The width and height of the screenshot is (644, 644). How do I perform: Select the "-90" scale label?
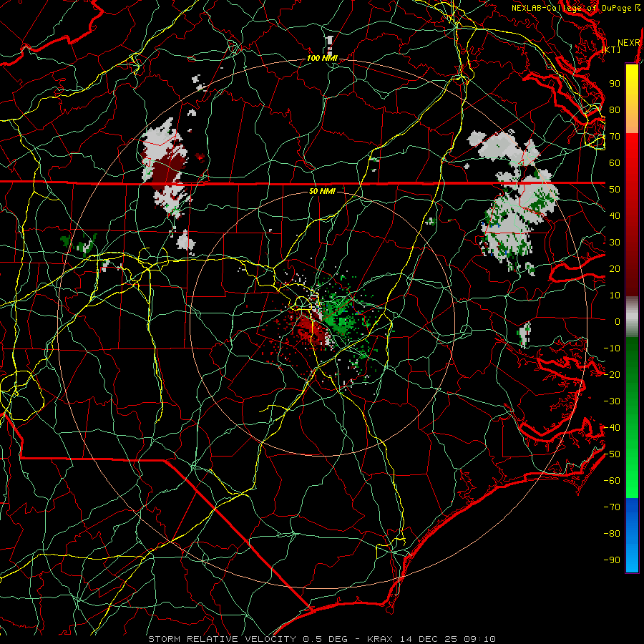pyautogui.click(x=612, y=560)
